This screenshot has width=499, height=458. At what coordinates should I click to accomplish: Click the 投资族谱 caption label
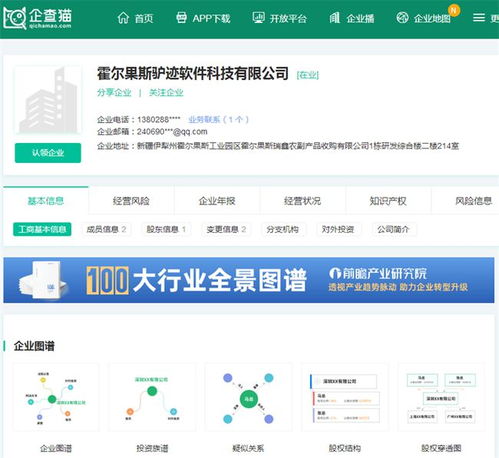(152, 448)
